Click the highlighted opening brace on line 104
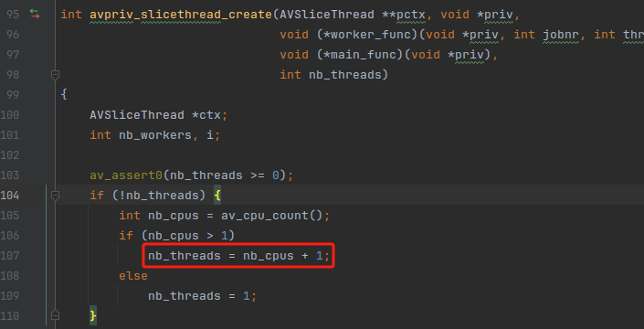644x329 pixels. pos(217,196)
